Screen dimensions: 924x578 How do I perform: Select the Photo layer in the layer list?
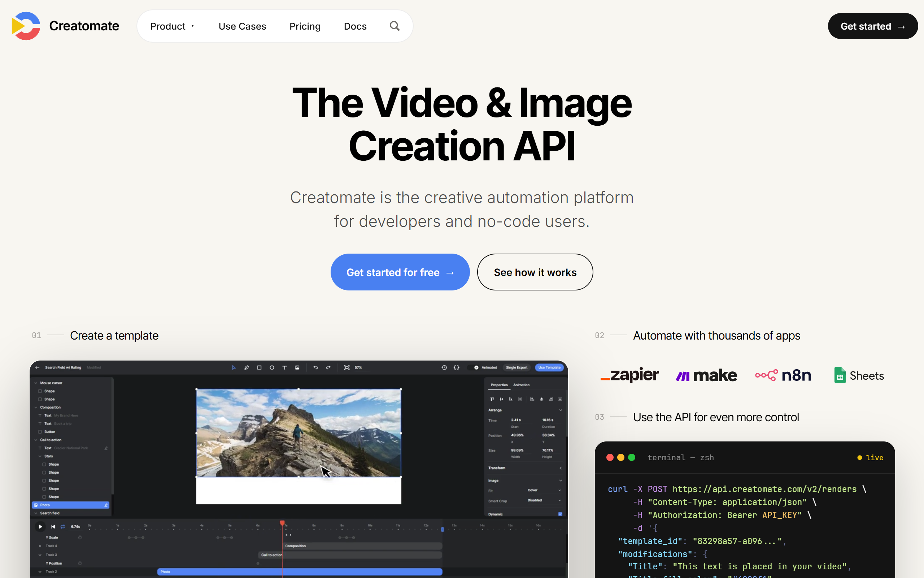click(x=71, y=505)
